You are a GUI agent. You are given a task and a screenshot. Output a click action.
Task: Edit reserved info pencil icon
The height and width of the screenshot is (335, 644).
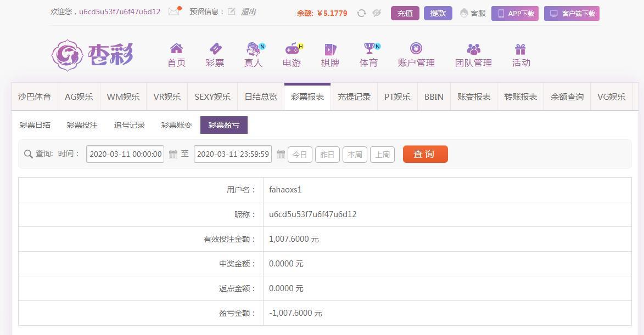coord(232,12)
